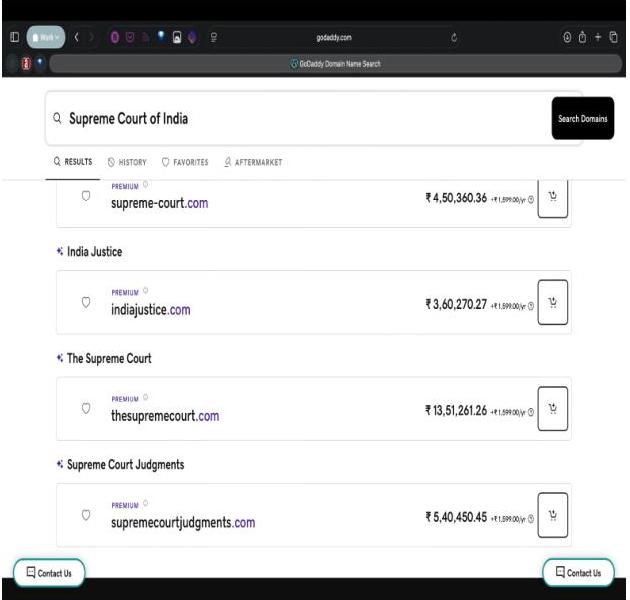The height and width of the screenshot is (600, 630).
Task: Favorite indiajustice.com with the heart icon
Action: tap(86, 302)
